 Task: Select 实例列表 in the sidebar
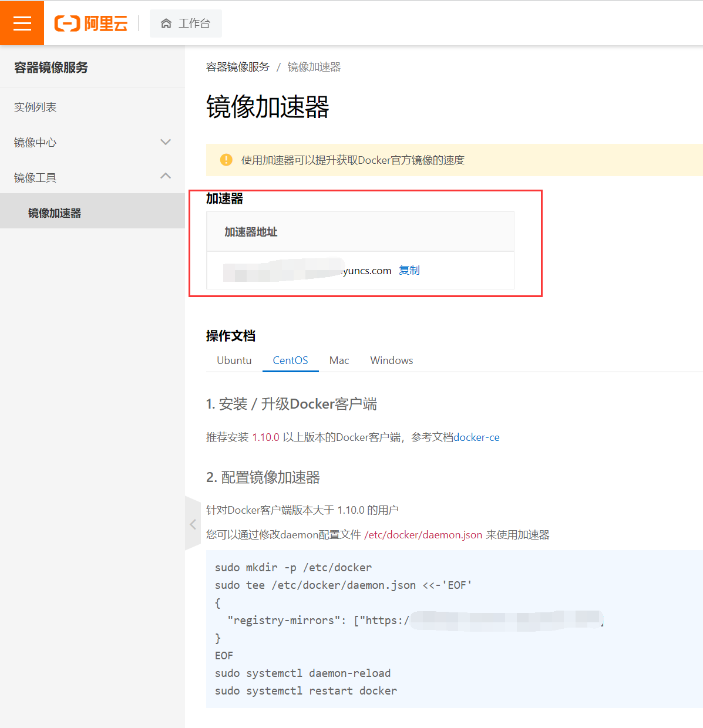click(x=35, y=107)
